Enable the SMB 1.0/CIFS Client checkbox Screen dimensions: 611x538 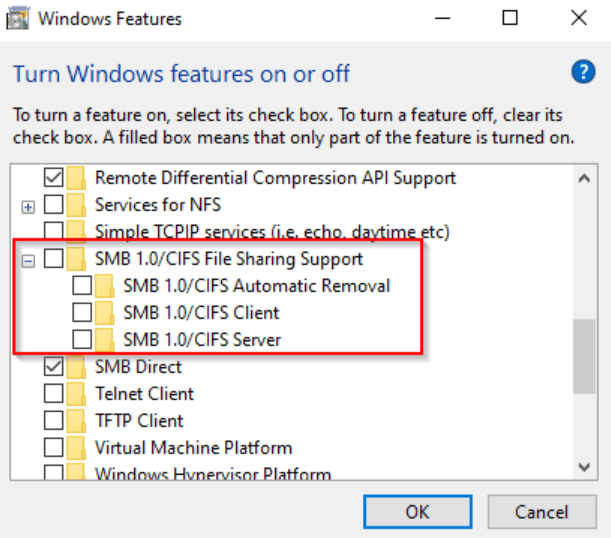pos(83,313)
